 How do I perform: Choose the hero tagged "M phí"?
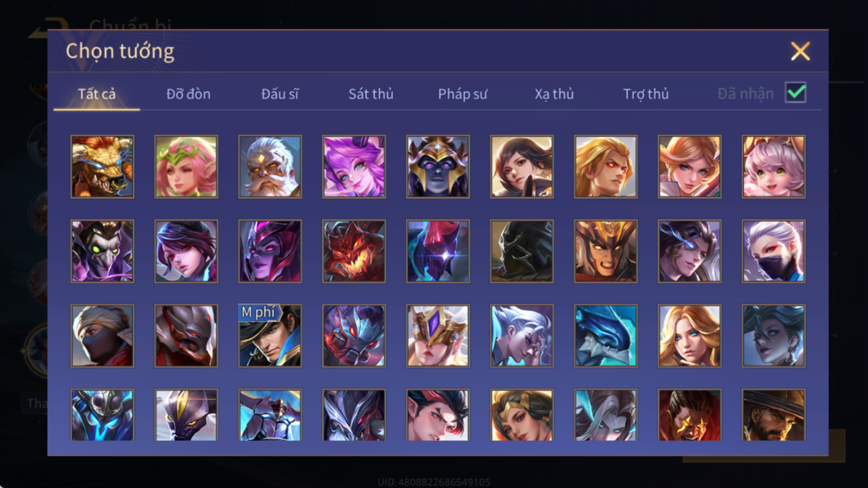[270, 336]
